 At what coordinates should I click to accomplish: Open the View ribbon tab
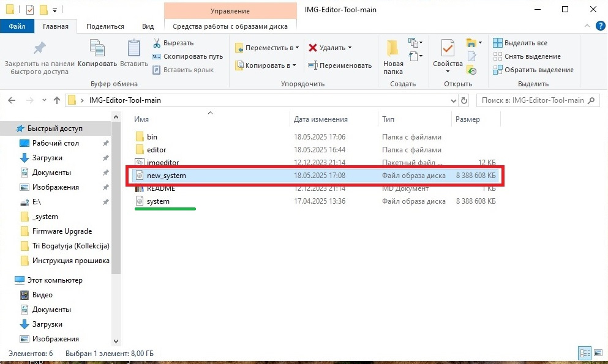148,26
